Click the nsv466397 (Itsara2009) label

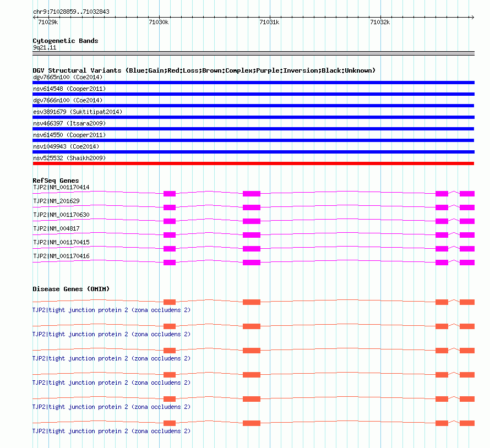click(x=69, y=123)
